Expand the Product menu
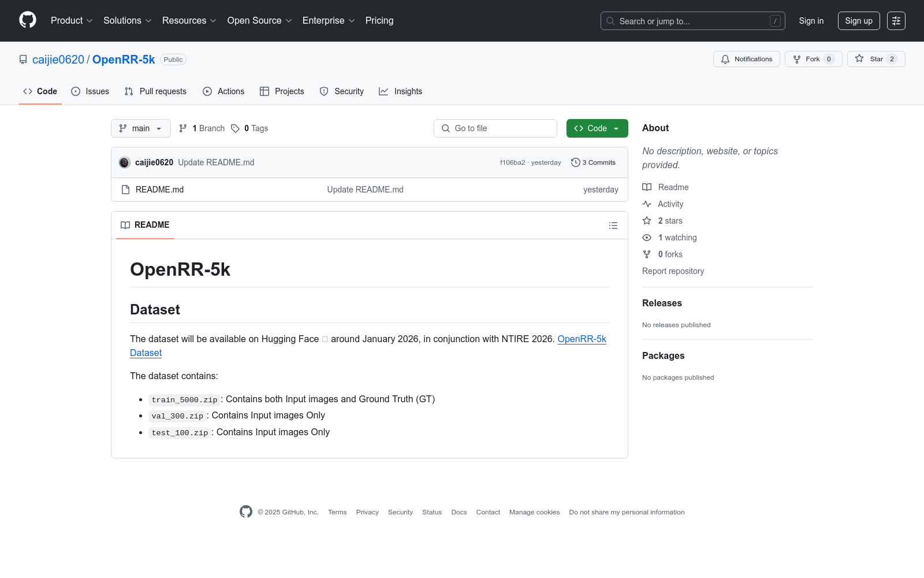This screenshot has height=578, width=924. click(x=72, y=21)
